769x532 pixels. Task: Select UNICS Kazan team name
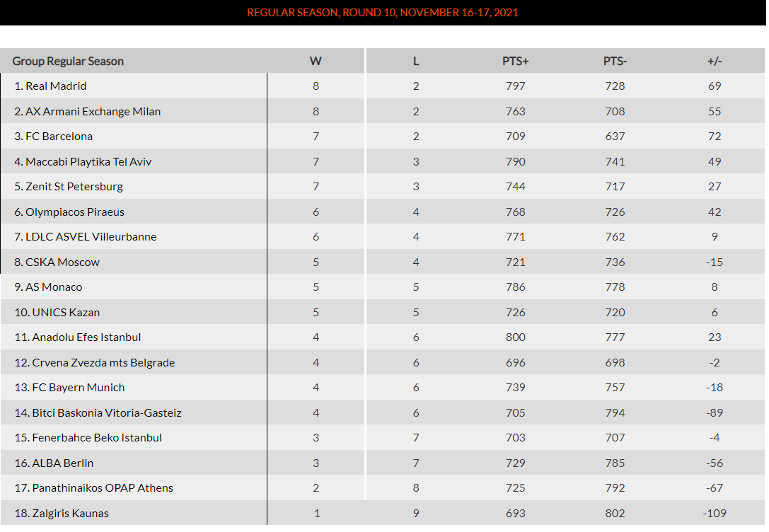[66, 313]
